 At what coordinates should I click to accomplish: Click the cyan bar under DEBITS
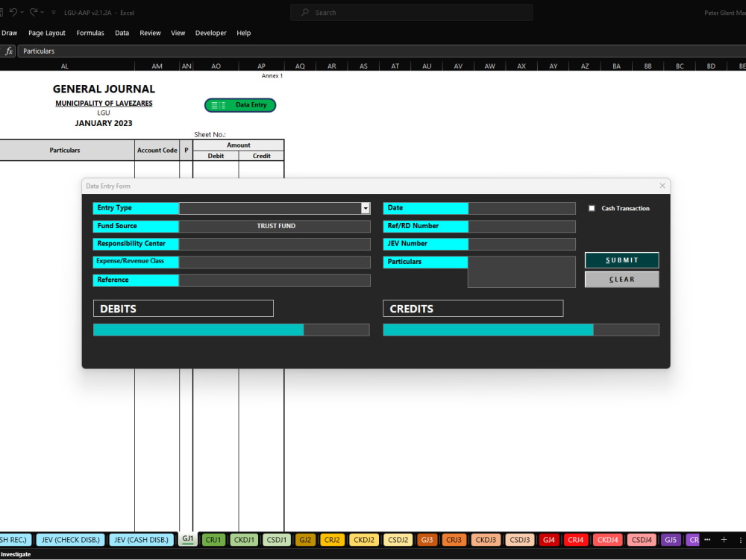tap(198, 330)
